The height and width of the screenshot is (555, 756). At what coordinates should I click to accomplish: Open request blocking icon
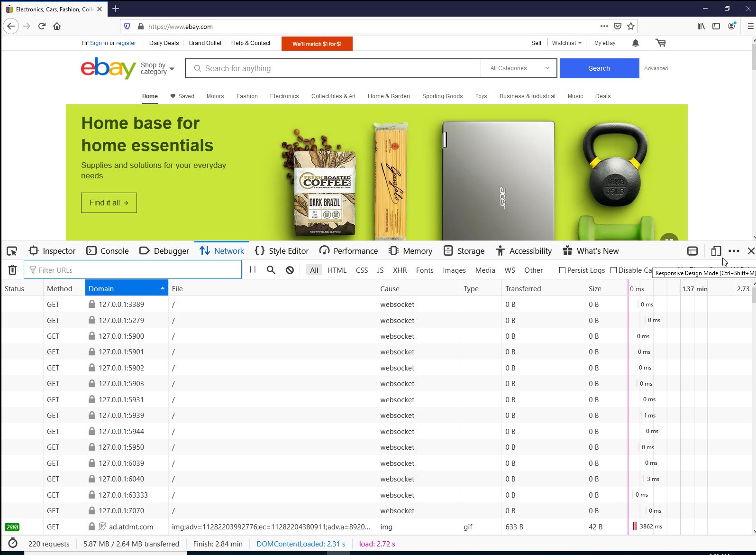point(290,270)
